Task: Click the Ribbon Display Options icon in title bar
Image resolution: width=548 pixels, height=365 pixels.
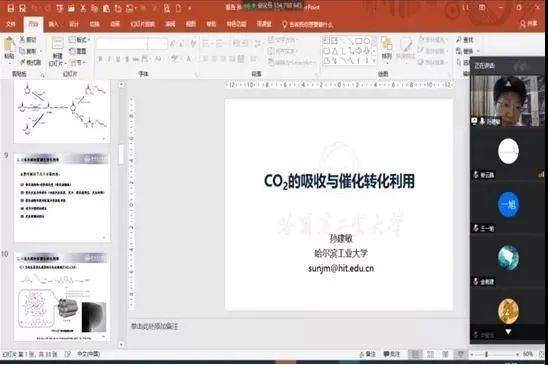Action: pos(482,7)
